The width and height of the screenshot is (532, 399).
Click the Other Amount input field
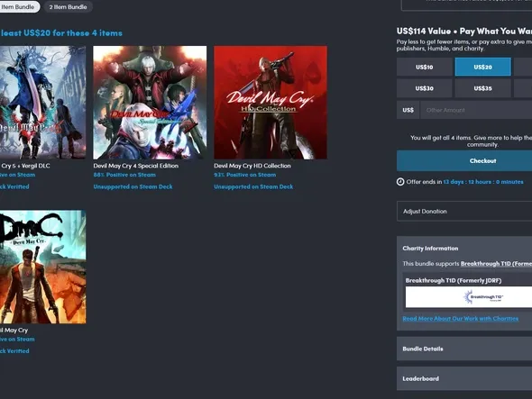click(x=476, y=110)
